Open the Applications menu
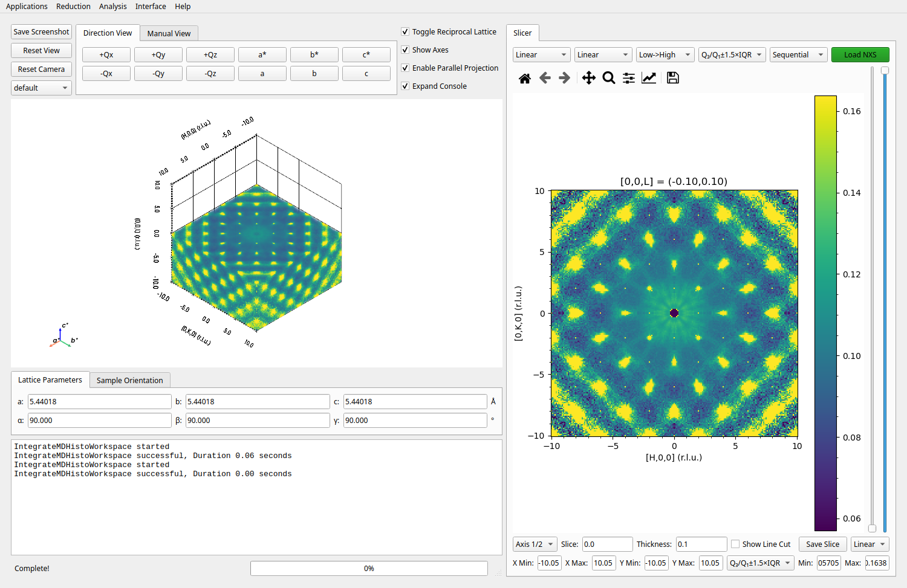The height and width of the screenshot is (588, 907). 27,6
